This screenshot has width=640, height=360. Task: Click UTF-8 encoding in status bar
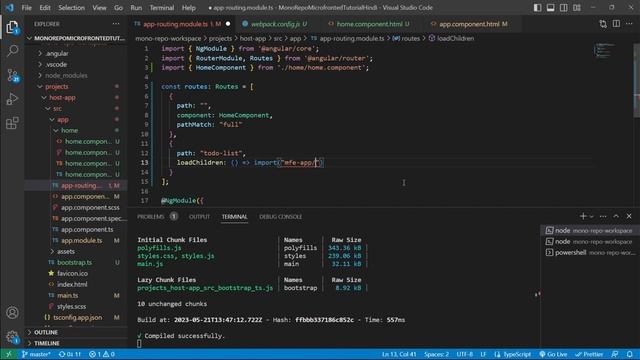click(x=464, y=354)
